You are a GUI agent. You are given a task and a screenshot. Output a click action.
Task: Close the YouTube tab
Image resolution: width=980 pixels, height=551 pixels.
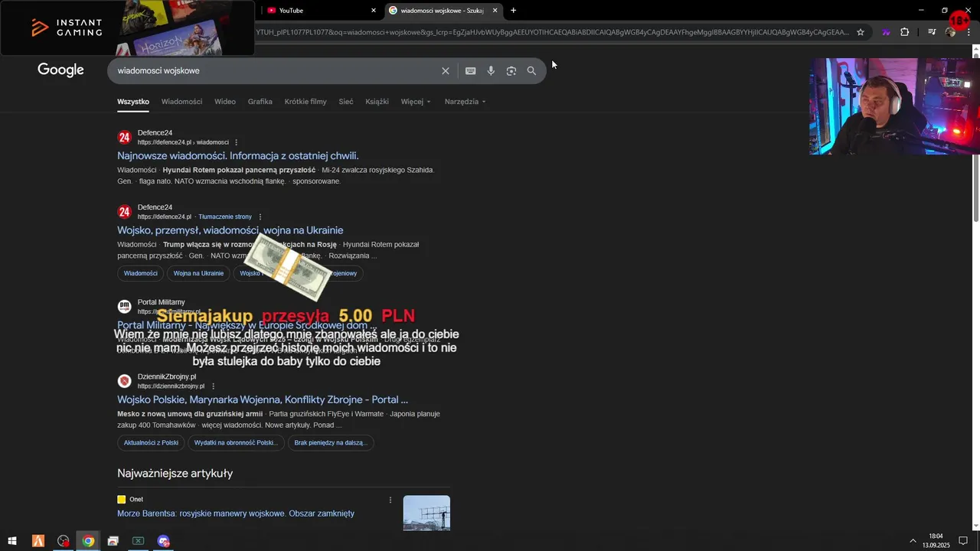tap(374, 10)
